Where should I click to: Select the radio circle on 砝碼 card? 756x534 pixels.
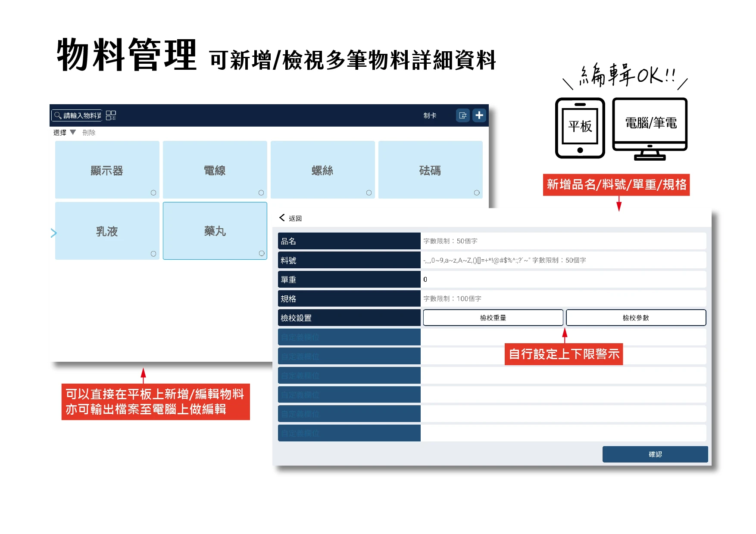(x=477, y=193)
